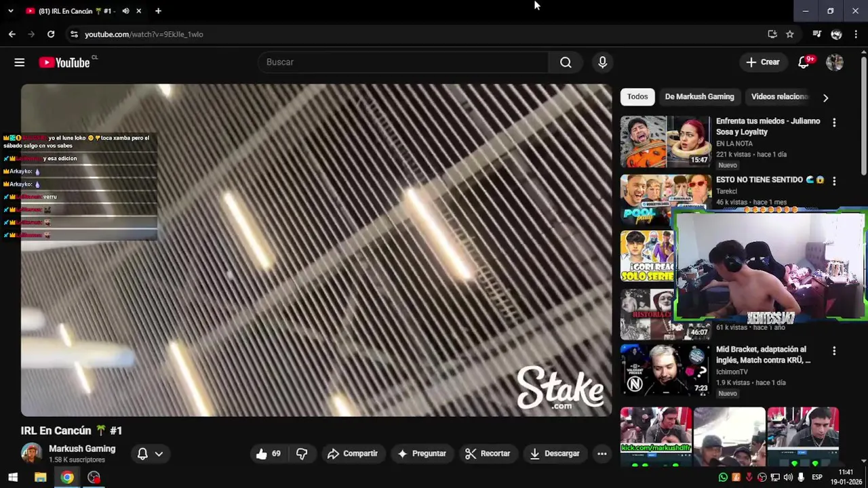The height and width of the screenshot is (488, 868).
Task: View site information icon in the address bar
Action: click(74, 34)
